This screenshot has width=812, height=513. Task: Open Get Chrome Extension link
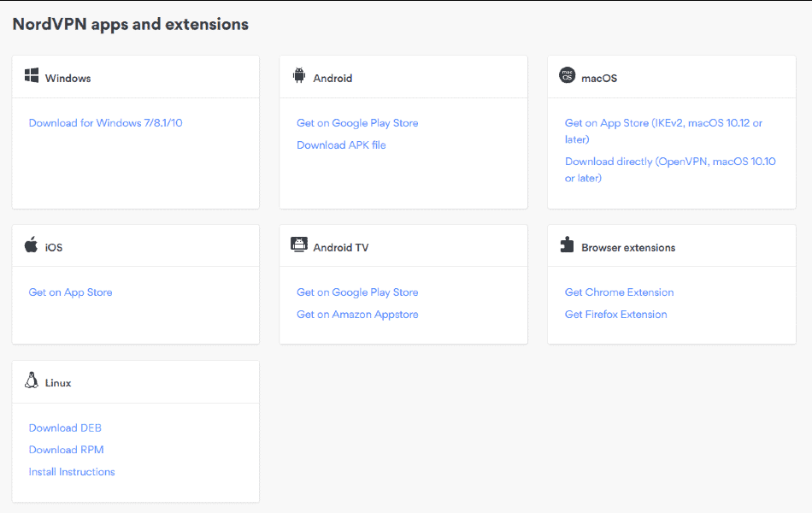620,292
